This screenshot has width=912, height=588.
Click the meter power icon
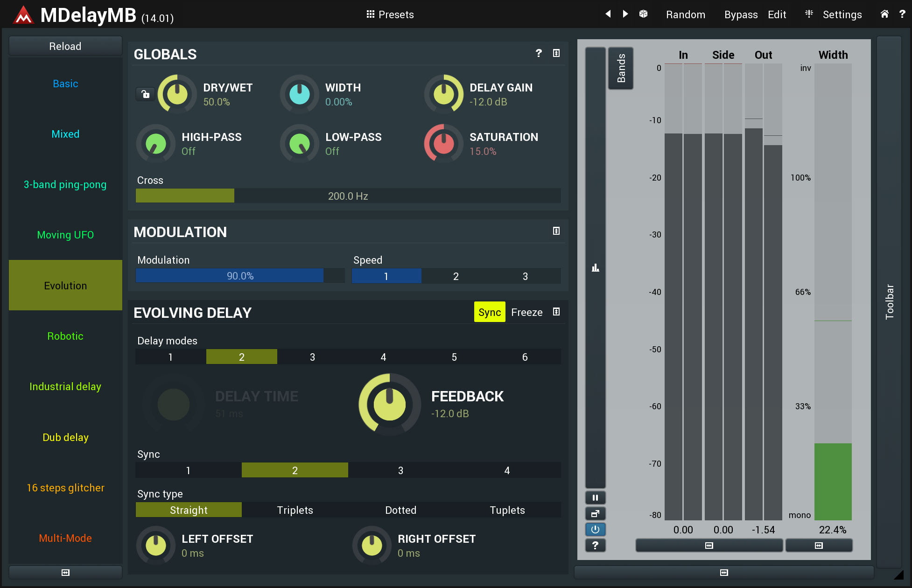595,529
